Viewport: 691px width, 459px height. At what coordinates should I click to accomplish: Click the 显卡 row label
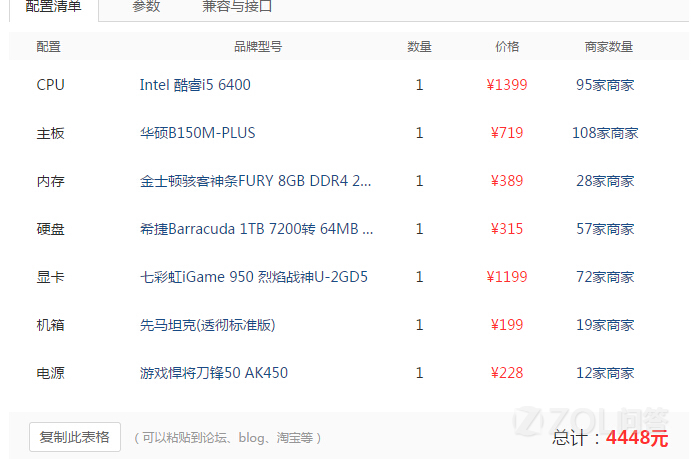pos(50,277)
